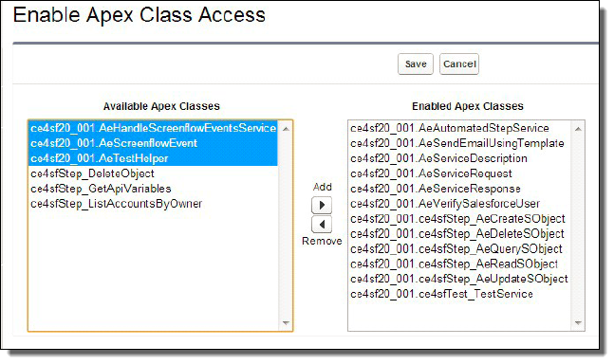Image resolution: width=614 pixels, height=364 pixels.
Task: Click the Add right-arrow button
Action: coord(322,205)
